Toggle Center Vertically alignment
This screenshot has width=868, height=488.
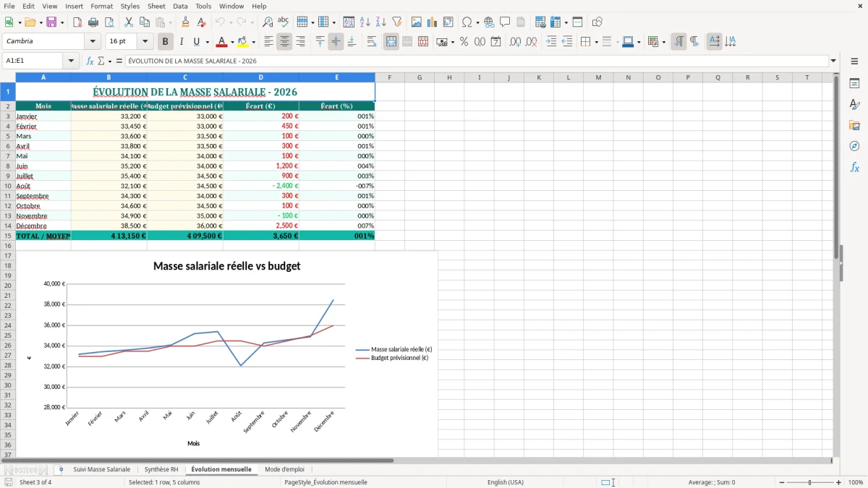(336, 42)
